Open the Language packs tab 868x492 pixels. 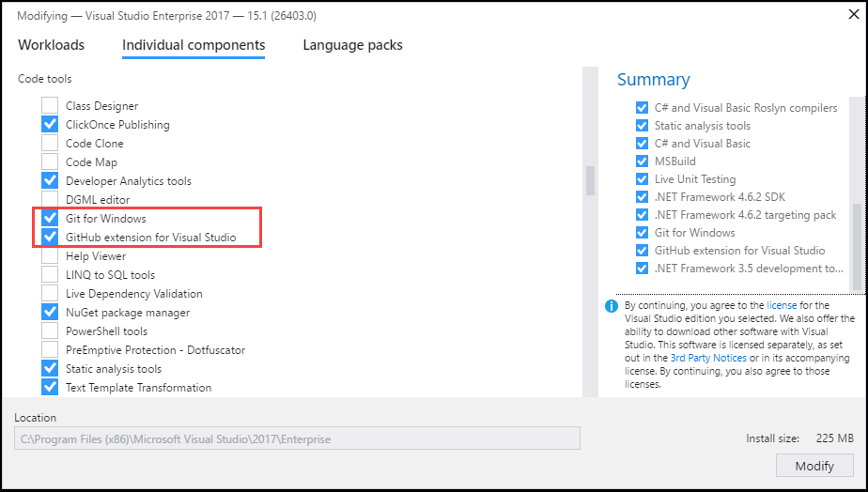click(352, 45)
